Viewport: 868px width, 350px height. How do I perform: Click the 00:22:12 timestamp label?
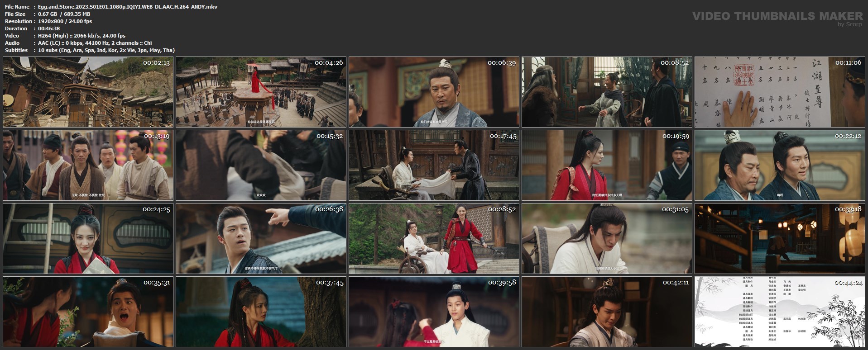pyautogui.click(x=849, y=136)
